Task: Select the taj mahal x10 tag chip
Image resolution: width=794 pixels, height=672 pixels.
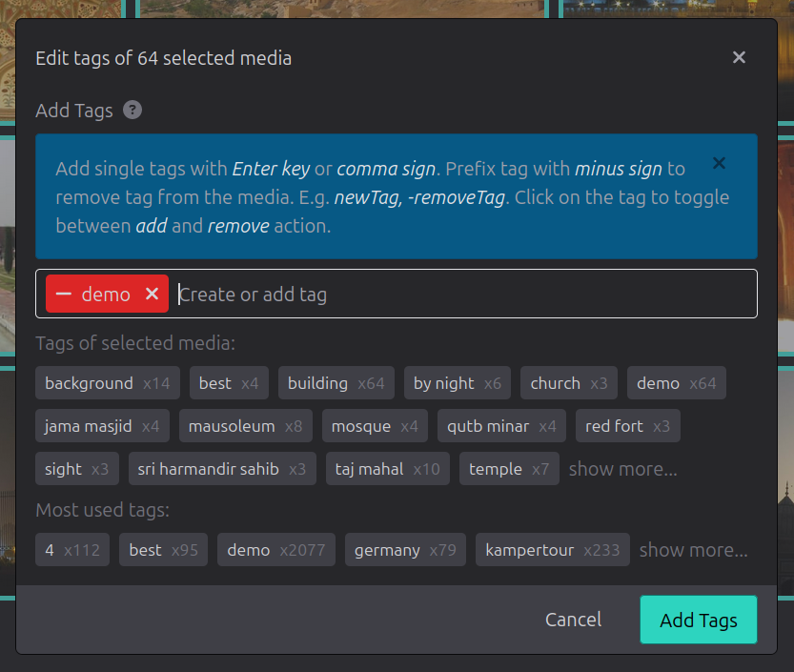Action: [x=387, y=469]
